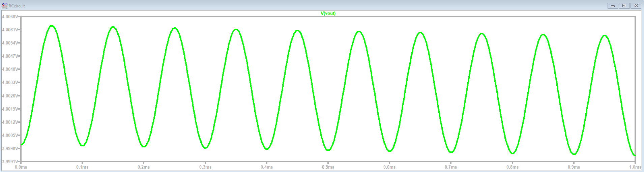Click the 4.0068V vertical axis label
The height and width of the screenshot is (172, 644).
click(9, 17)
